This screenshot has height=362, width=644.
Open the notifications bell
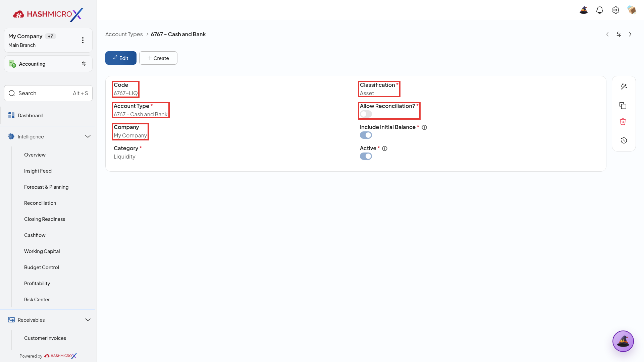coord(600,10)
